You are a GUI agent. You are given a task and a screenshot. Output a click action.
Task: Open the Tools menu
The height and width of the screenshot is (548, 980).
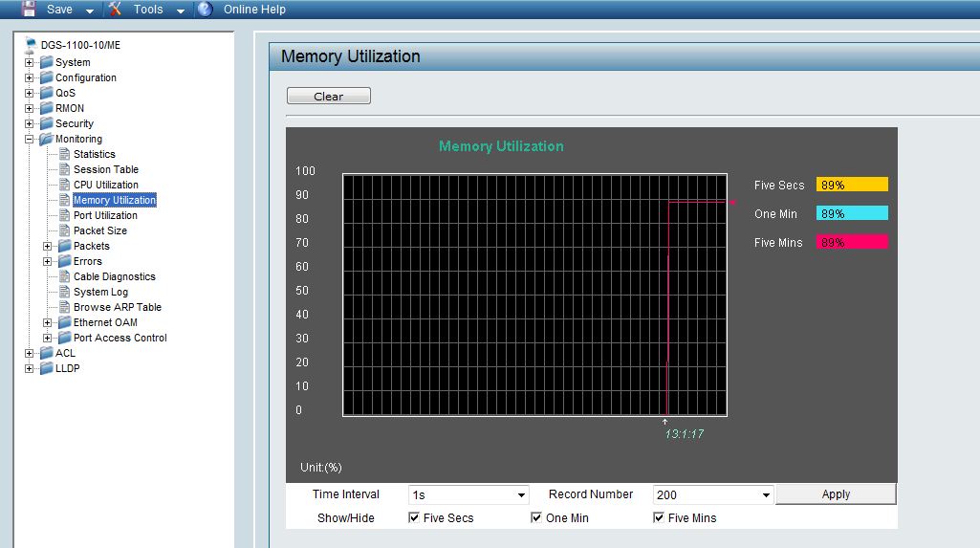click(148, 10)
